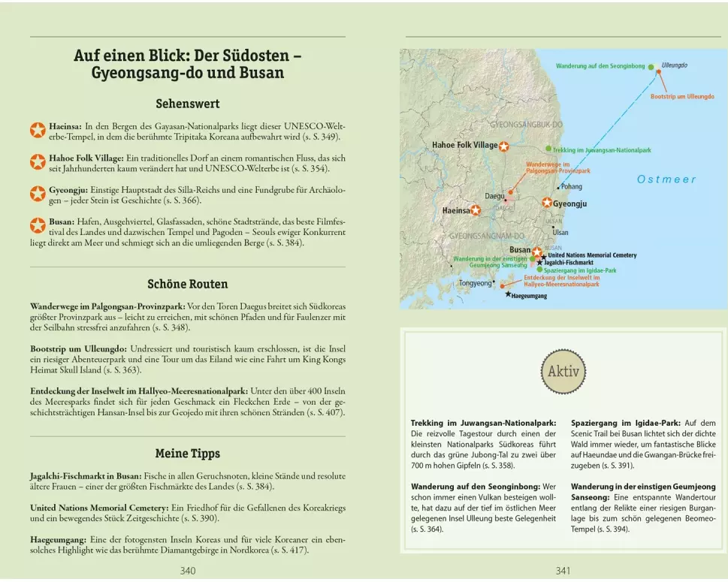Select the Gyeongju star marker on the map
Screen dimensions: 728x582
[x=547, y=203]
